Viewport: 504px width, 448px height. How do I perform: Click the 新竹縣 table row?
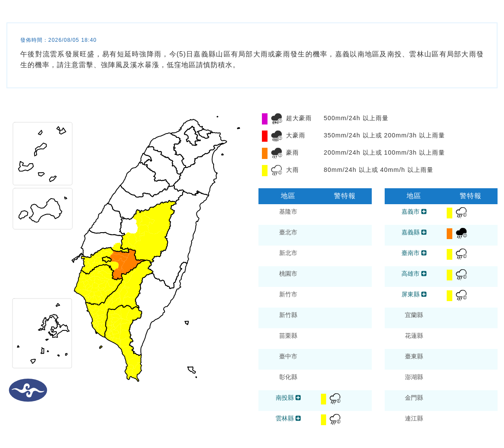pyautogui.click(x=315, y=318)
